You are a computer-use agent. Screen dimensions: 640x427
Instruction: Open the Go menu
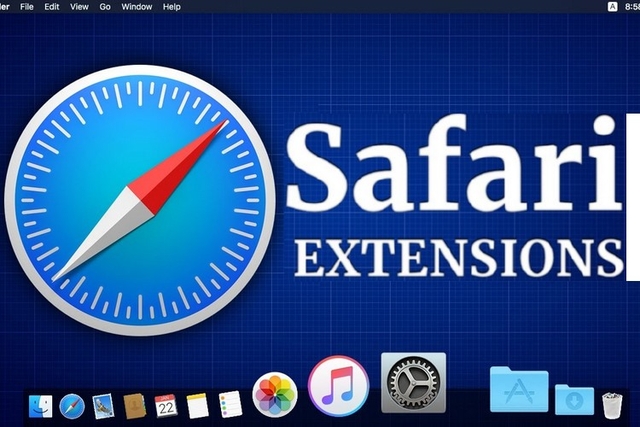[105, 7]
